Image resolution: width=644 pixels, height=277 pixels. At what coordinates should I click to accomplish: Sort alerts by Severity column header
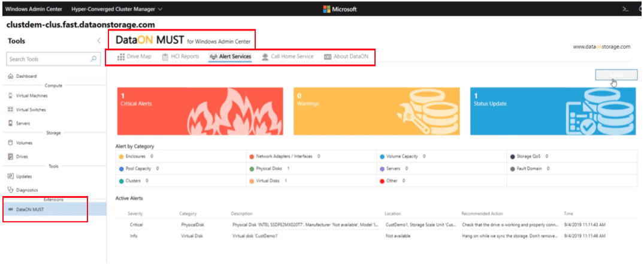coord(135,213)
